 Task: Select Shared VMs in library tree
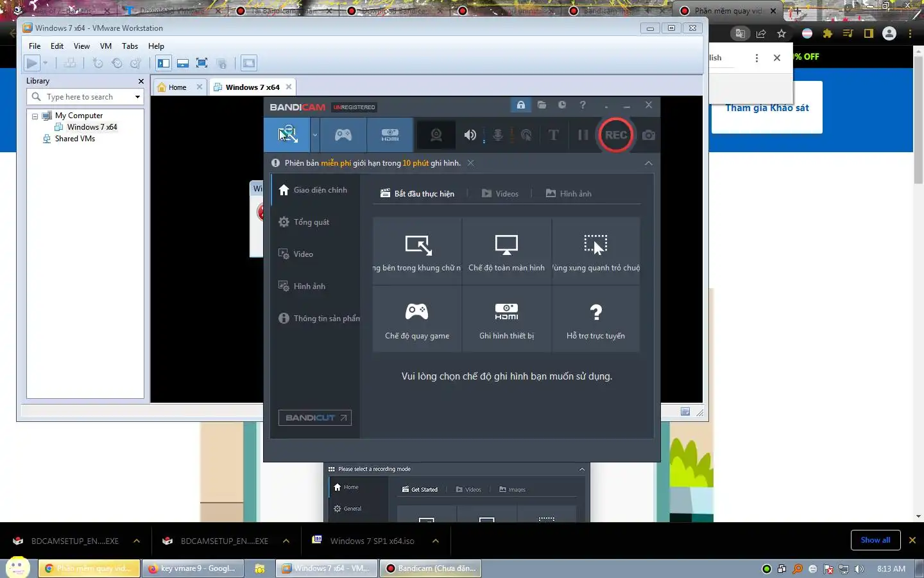click(74, 139)
